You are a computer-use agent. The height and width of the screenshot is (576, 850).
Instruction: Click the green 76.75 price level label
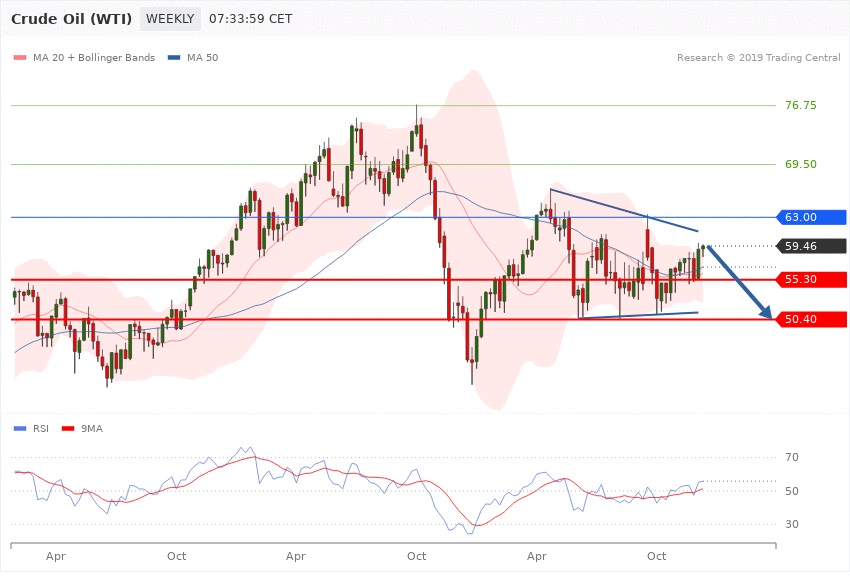coord(801,105)
